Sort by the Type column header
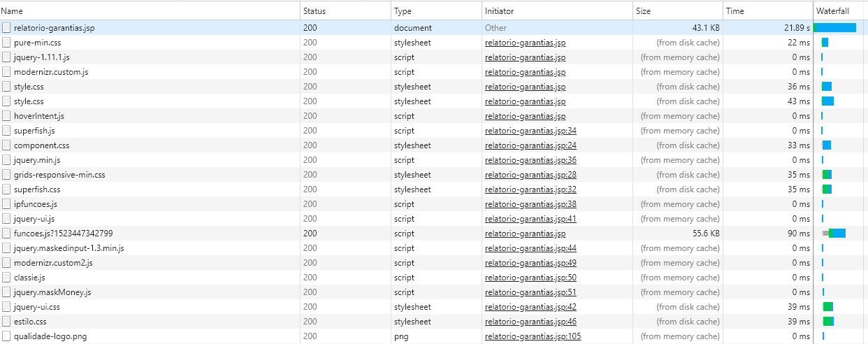Image resolution: width=868 pixels, height=344 pixels. click(x=436, y=11)
